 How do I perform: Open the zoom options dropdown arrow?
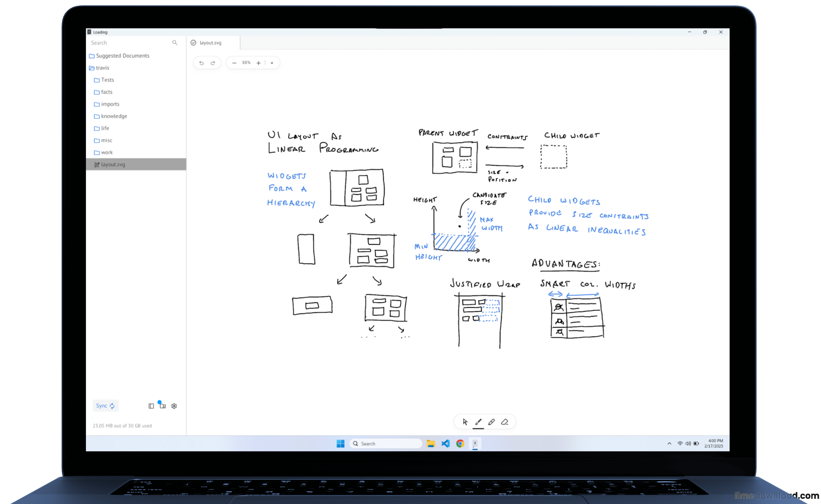(272, 63)
